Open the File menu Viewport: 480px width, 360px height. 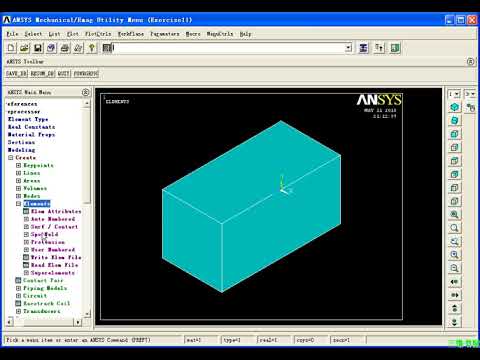click(12, 34)
